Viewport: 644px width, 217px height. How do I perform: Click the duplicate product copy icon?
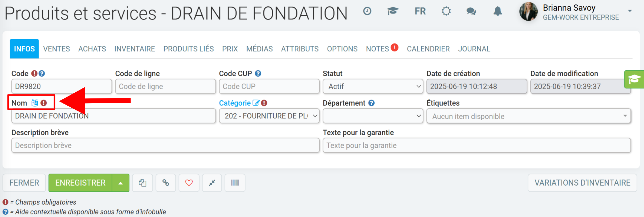tap(143, 183)
